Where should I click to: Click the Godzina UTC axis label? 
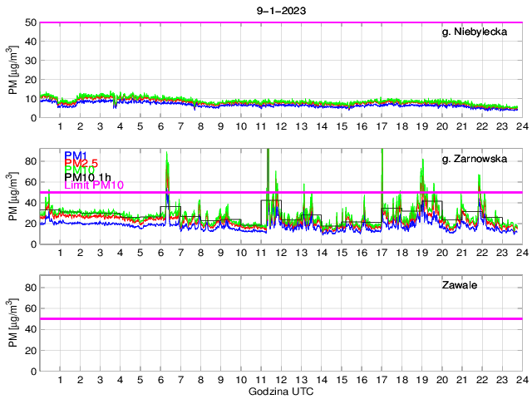pyautogui.click(x=280, y=391)
